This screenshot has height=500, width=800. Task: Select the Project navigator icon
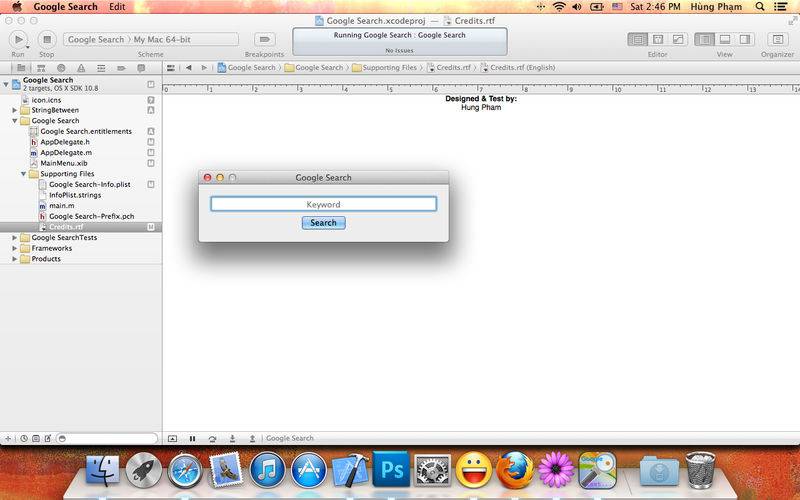[21, 68]
